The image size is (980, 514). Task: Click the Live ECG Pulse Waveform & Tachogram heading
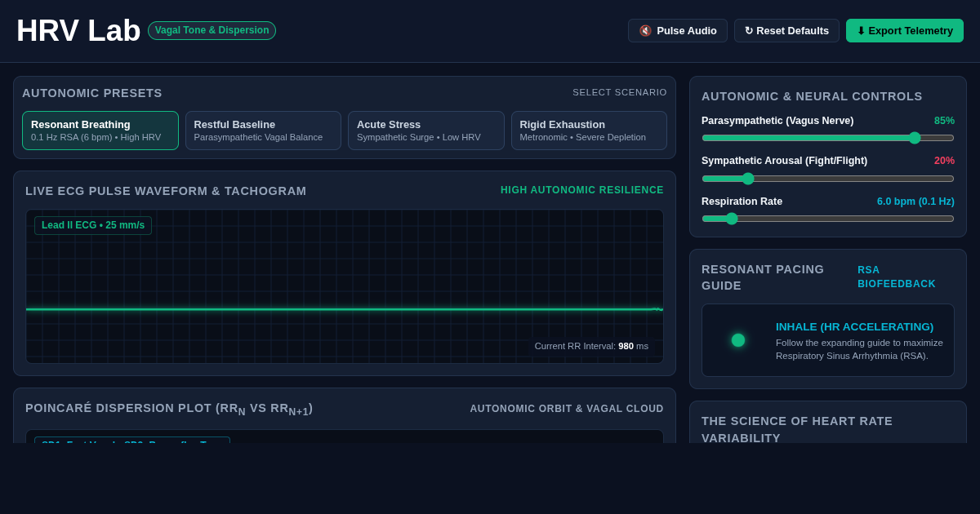[x=166, y=191]
